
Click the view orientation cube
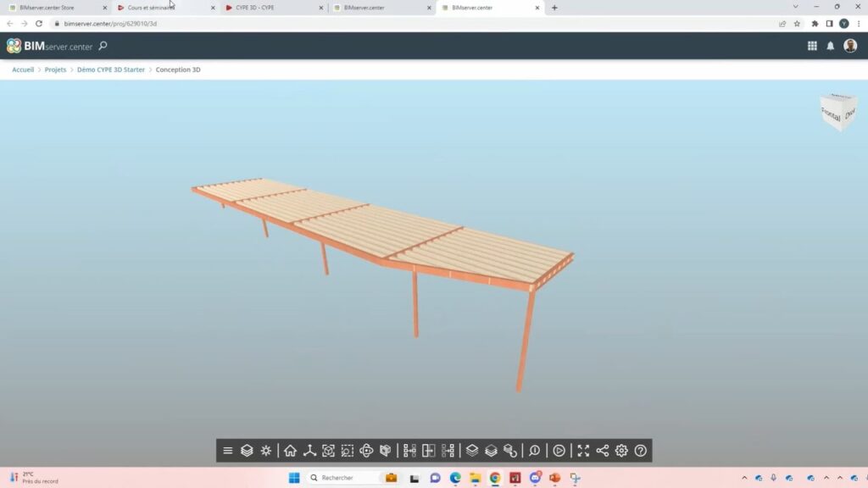coord(837,112)
